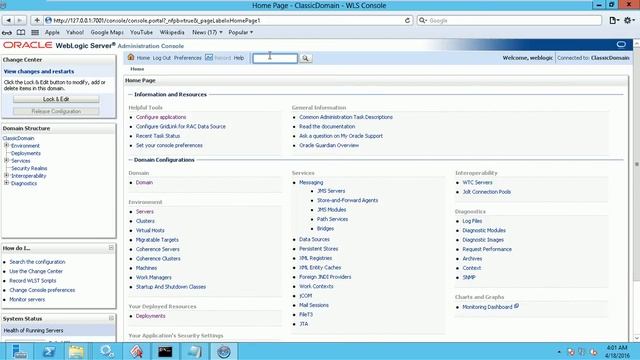Open the Monitor servers help link
640x360 pixels.
(27, 300)
